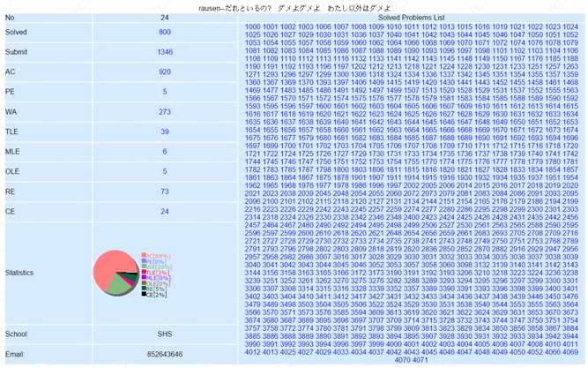Open solved problem 2400
The height and width of the screenshot is (368, 588).
click(x=412, y=217)
